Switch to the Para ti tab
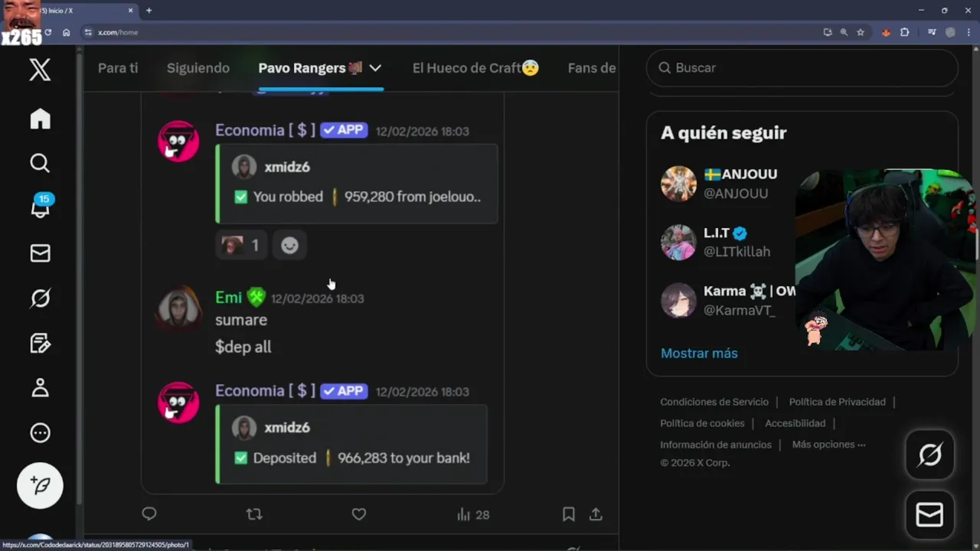This screenshot has width=980, height=551. pos(118,68)
